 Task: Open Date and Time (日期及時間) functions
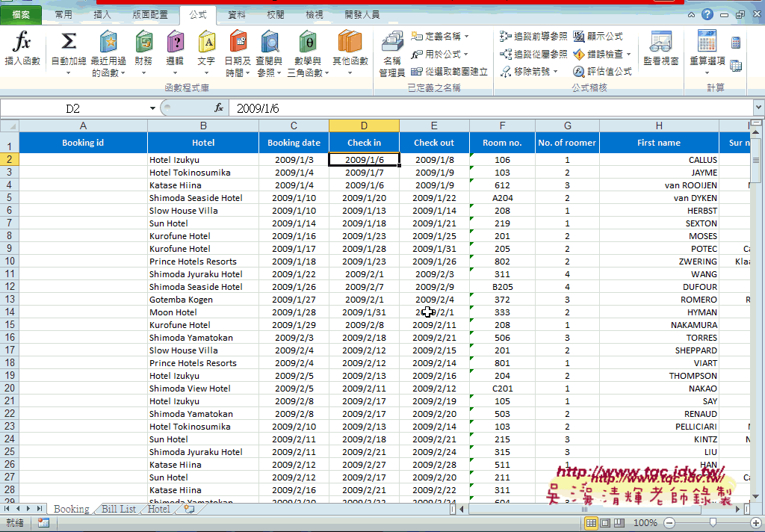(x=238, y=54)
